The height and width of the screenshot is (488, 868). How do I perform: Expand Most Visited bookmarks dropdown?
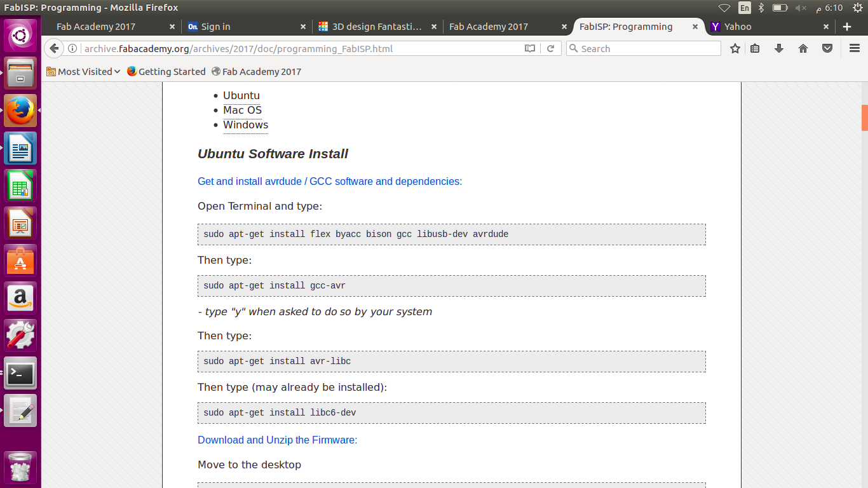[x=83, y=72]
